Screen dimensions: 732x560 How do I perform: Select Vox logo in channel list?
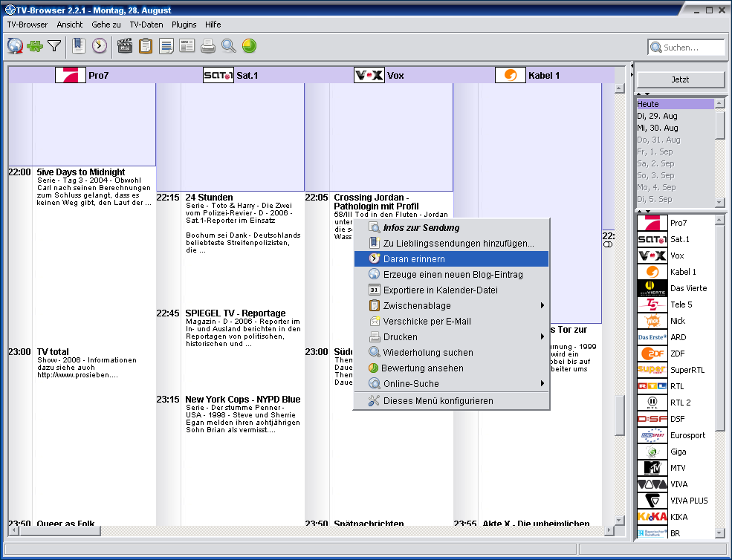(652, 255)
